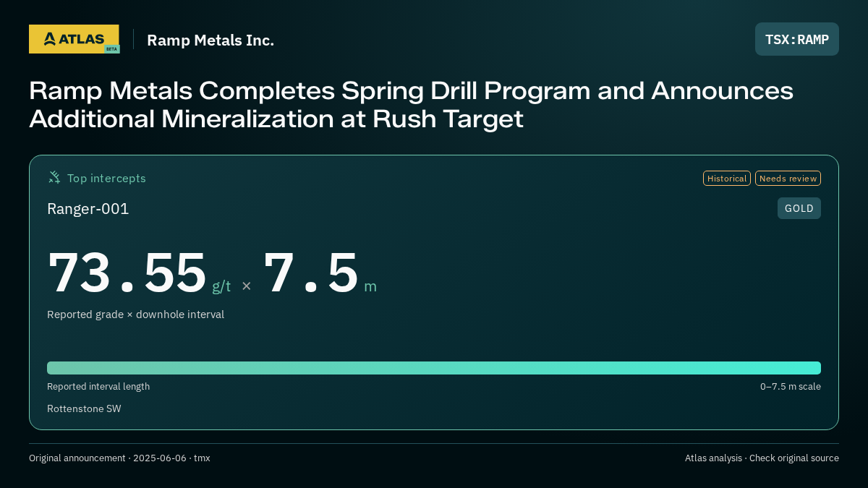The width and height of the screenshot is (868, 488).
Task: Select the GOLD commodity badge
Action: [x=799, y=208]
